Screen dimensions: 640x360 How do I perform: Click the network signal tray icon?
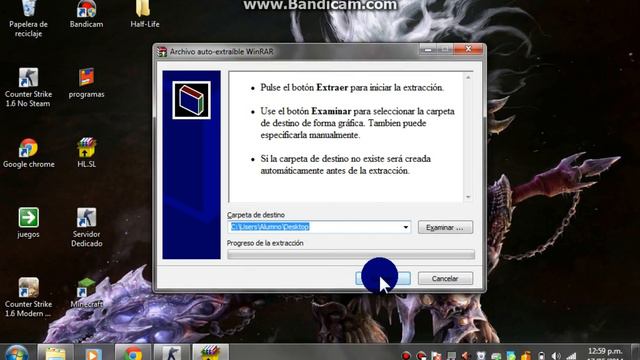tap(571, 356)
